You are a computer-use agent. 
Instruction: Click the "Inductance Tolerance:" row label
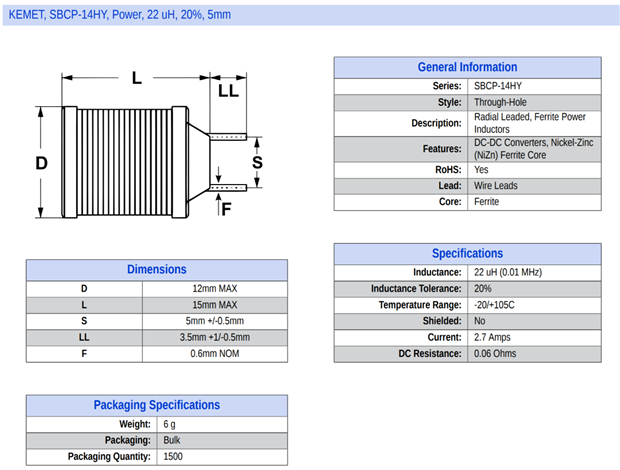416,289
